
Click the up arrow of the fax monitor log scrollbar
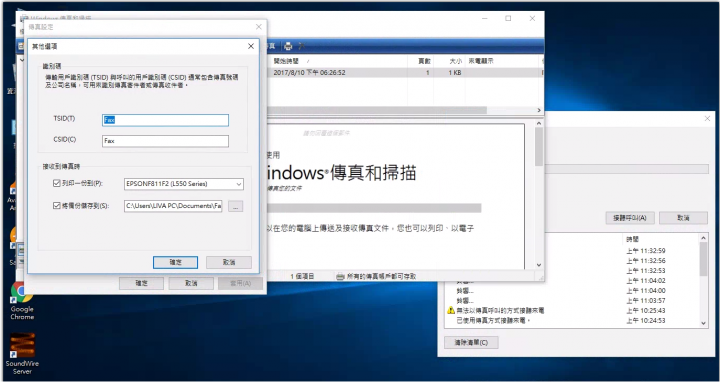pos(703,238)
